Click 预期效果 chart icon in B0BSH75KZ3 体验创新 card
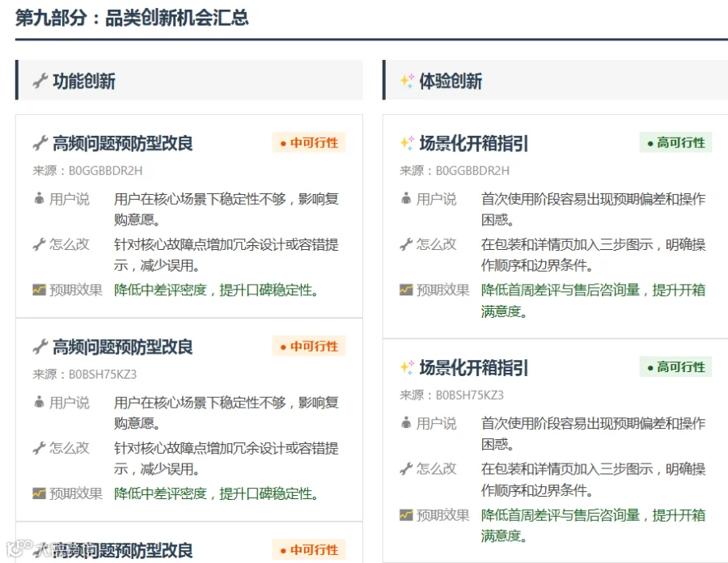 pyautogui.click(x=406, y=514)
